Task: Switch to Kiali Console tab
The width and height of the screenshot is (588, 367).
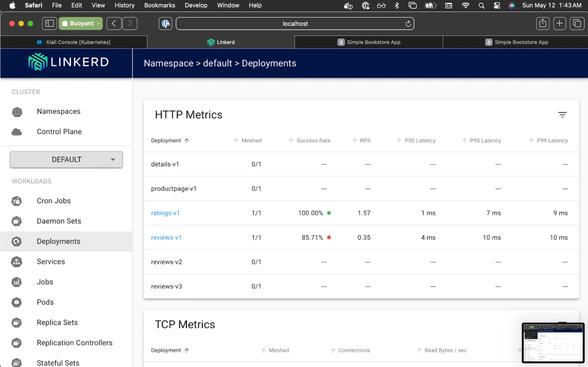Action: coord(74,42)
